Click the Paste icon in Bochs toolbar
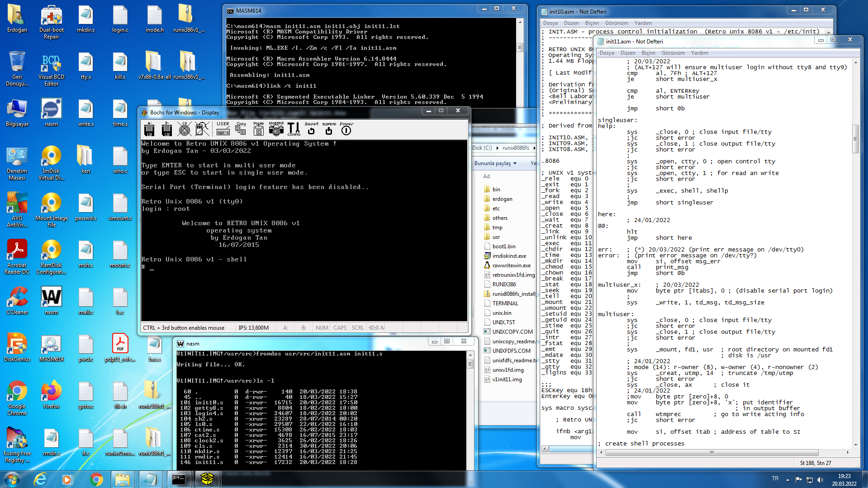Image resolution: width=868 pixels, height=488 pixels. coord(258,129)
